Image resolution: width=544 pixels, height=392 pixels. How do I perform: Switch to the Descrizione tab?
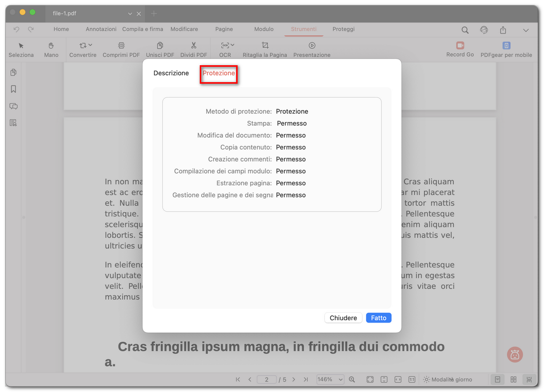[171, 73]
